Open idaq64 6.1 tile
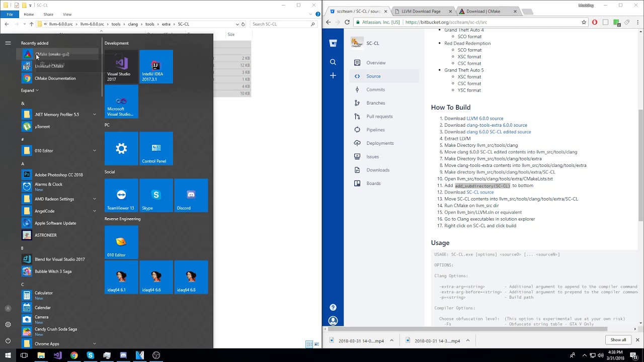Image resolution: width=644 pixels, height=362 pixels. [x=121, y=277]
